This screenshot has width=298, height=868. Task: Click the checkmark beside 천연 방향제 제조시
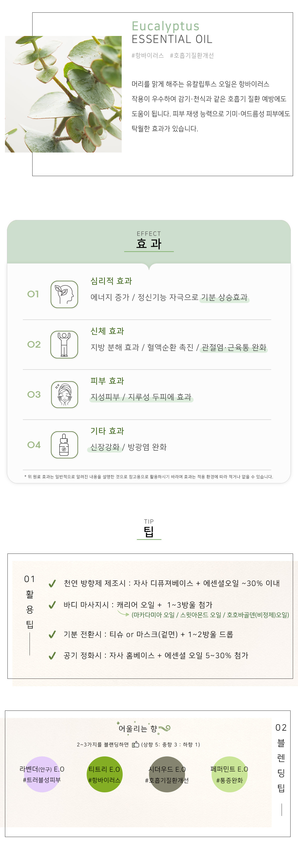pyautogui.click(x=52, y=583)
